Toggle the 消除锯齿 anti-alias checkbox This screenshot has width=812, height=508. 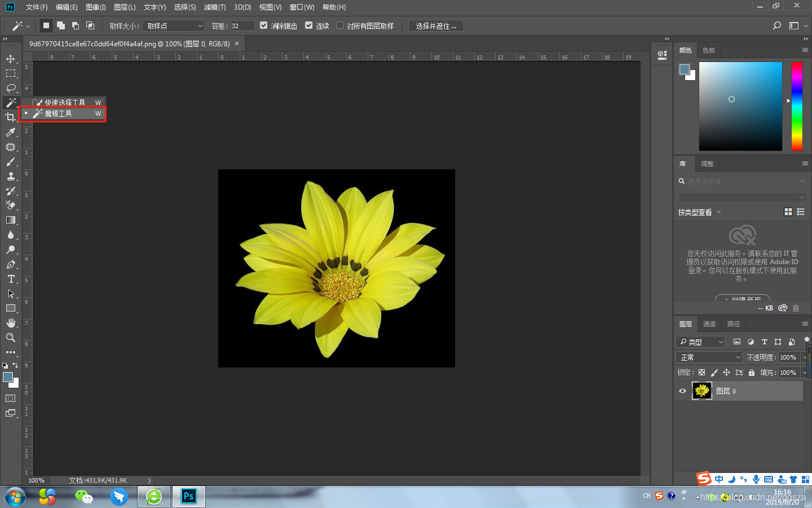(263, 25)
